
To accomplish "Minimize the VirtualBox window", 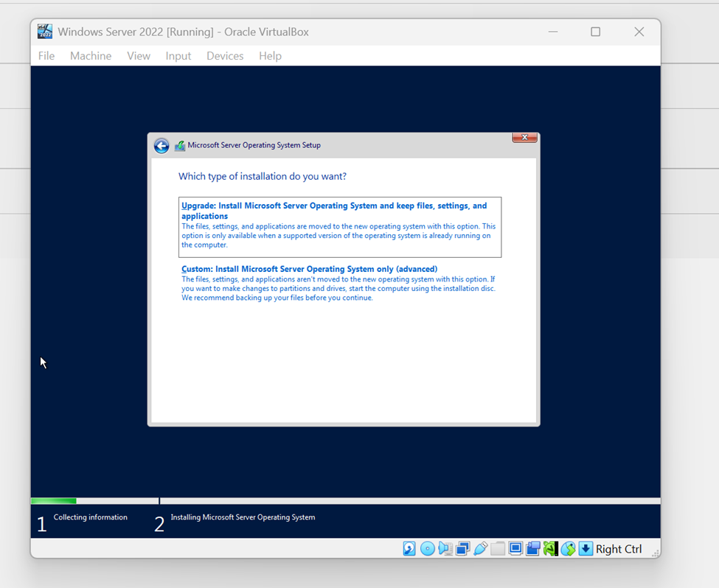I will [x=553, y=32].
